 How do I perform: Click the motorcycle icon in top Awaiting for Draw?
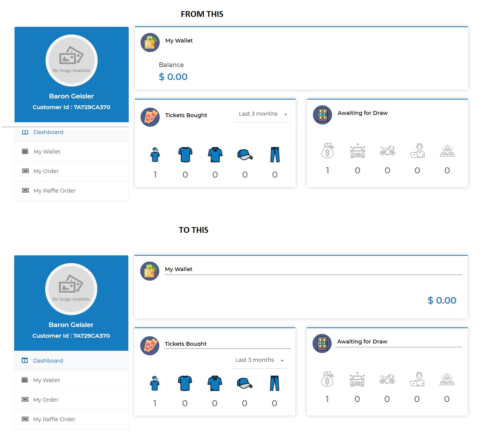[x=388, y=150]
